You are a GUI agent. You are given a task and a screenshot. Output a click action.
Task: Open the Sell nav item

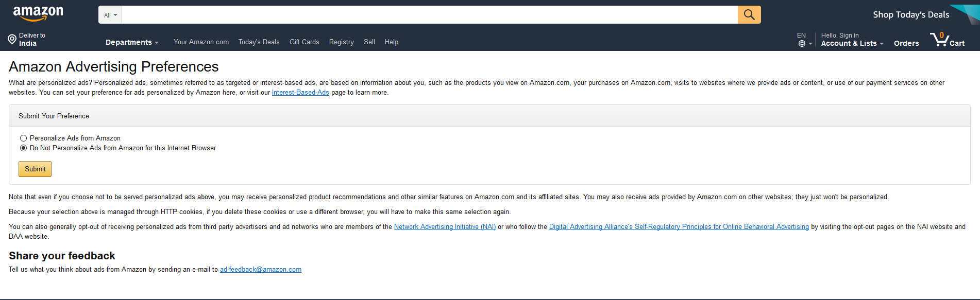point(369,42)
